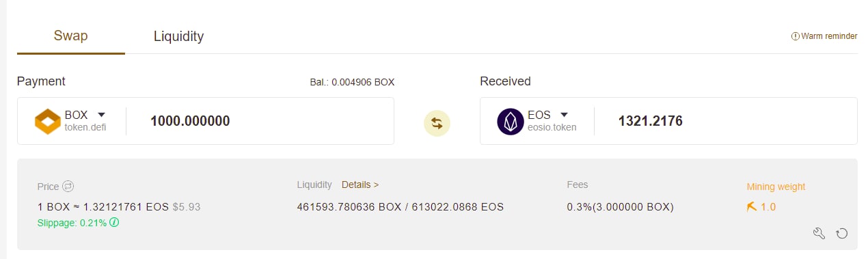Click the refresh icon
Viewport: 868px width, 259px height.
coord(842,233)
